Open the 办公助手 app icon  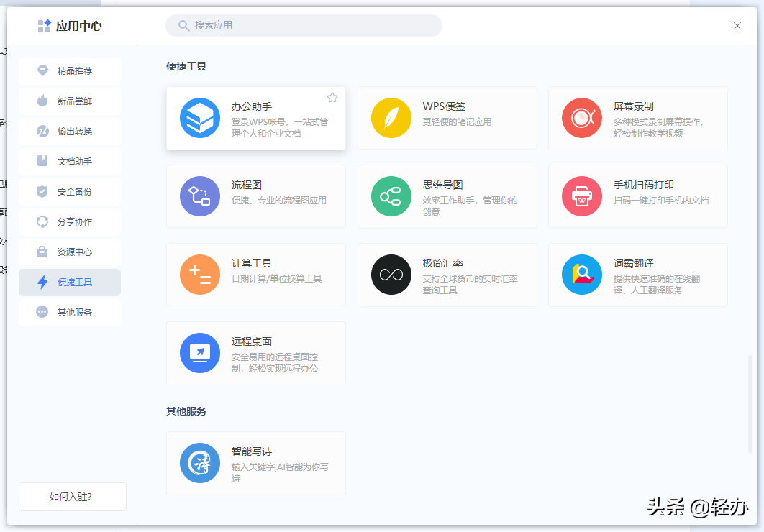(x=200, y=118)
